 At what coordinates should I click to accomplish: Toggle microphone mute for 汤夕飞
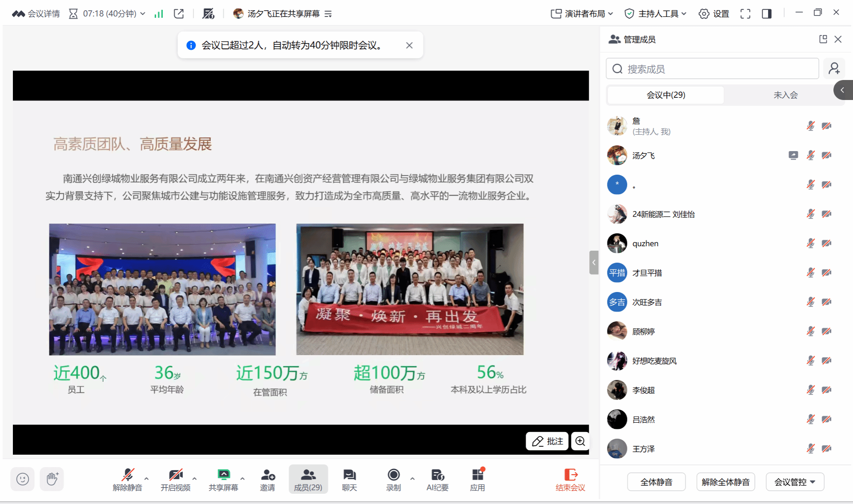(x=810, y=155)
